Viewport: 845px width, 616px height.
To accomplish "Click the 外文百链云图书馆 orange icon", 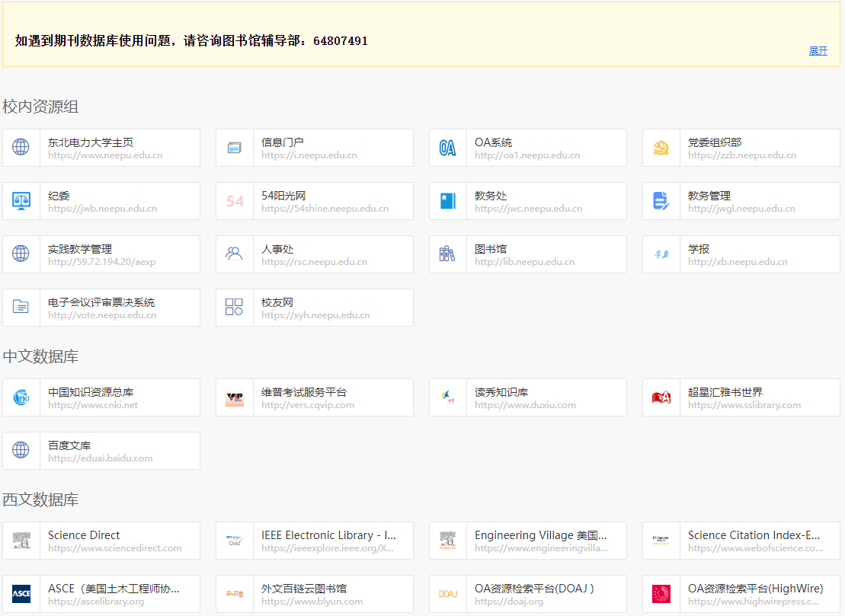I will click(235, 594).
